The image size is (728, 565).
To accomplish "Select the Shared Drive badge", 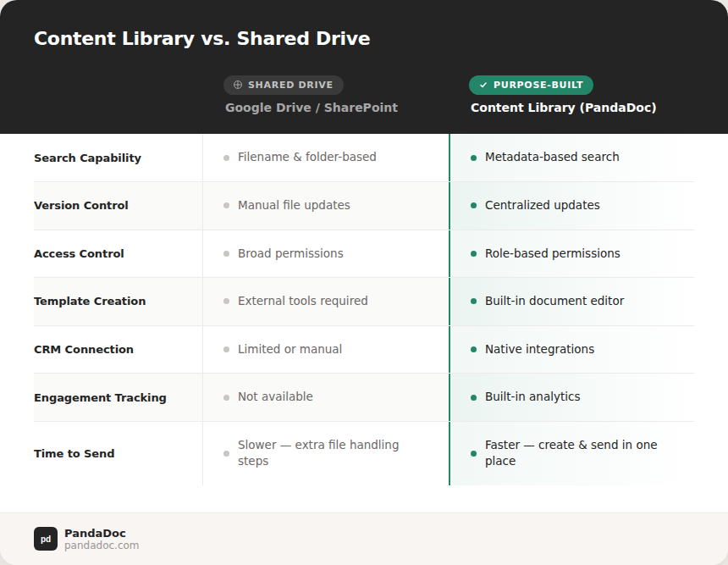I will 284,85.
